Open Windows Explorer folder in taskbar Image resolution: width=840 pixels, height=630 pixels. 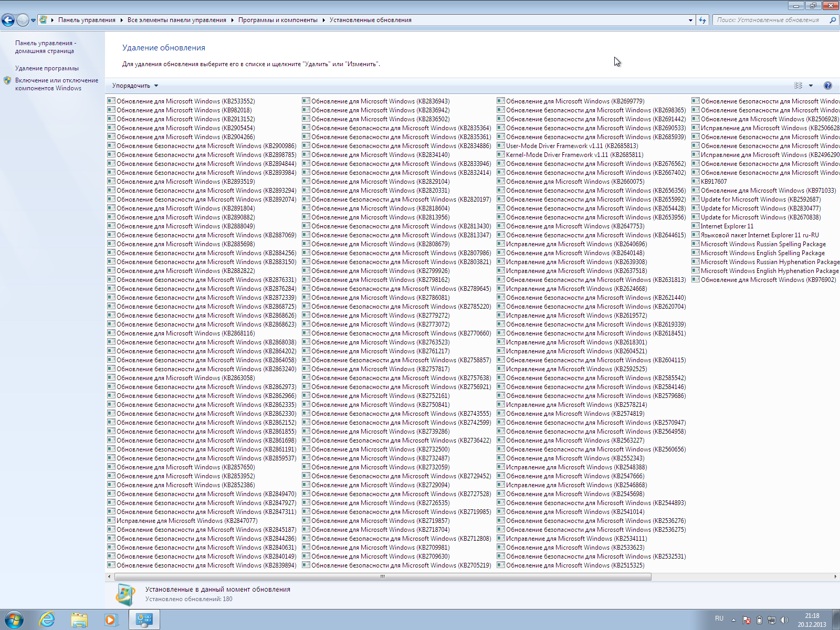pyautogui.click(x=79, y=619)
